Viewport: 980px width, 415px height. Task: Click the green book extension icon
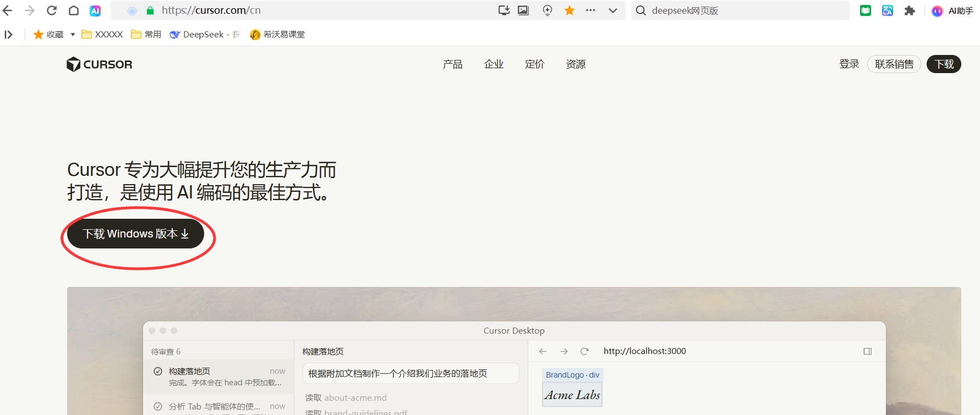[x=866, y=10]
